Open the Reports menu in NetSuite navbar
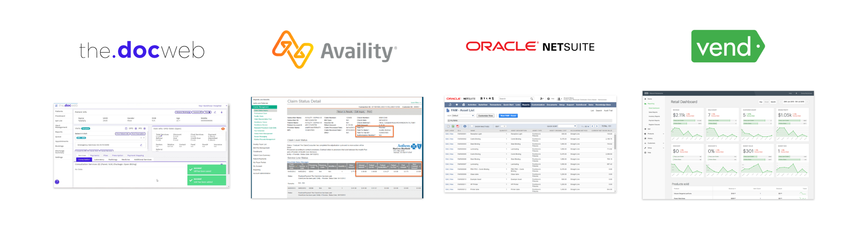This screenshot has width=868, height=239. coord(526,105)
